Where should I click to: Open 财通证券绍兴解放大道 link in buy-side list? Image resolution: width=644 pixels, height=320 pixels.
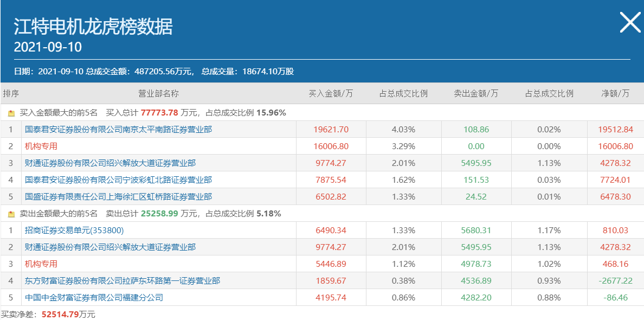click(x=110, y=163)
